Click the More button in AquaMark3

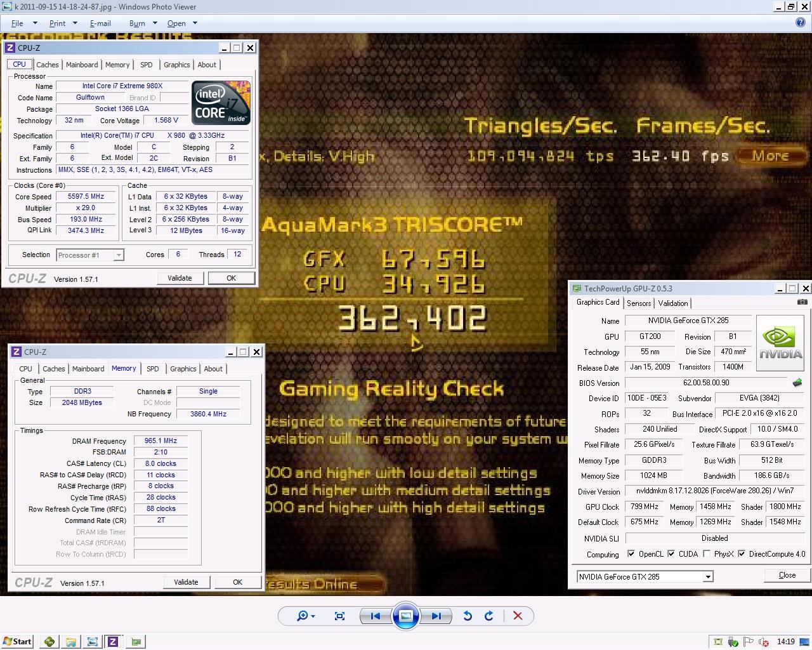(x=771, y=156)
